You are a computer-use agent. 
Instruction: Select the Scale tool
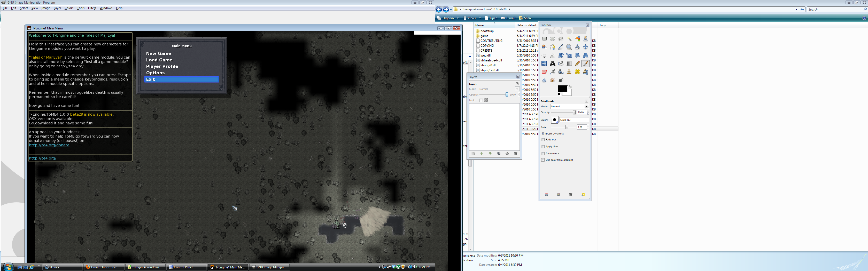pos(569,55)
